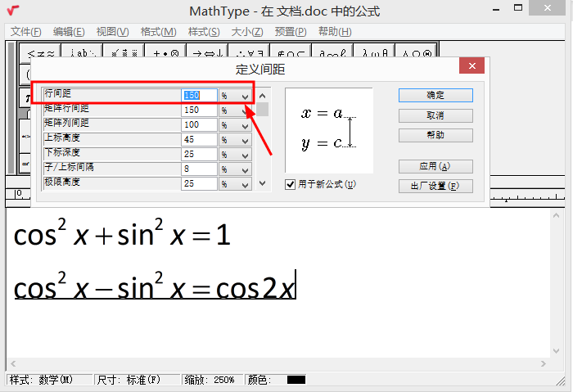Close the 定义间距 dialog
573x392 pixels.
471,65
